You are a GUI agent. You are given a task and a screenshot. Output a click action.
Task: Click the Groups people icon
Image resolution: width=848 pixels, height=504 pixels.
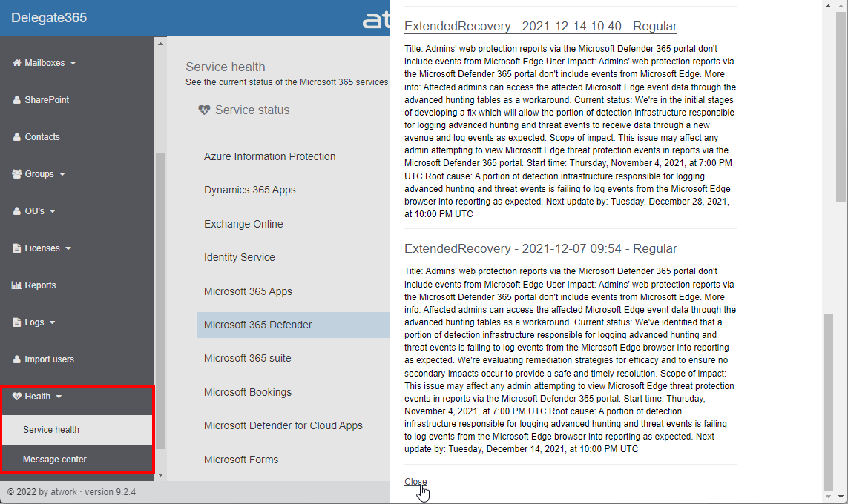17,174
